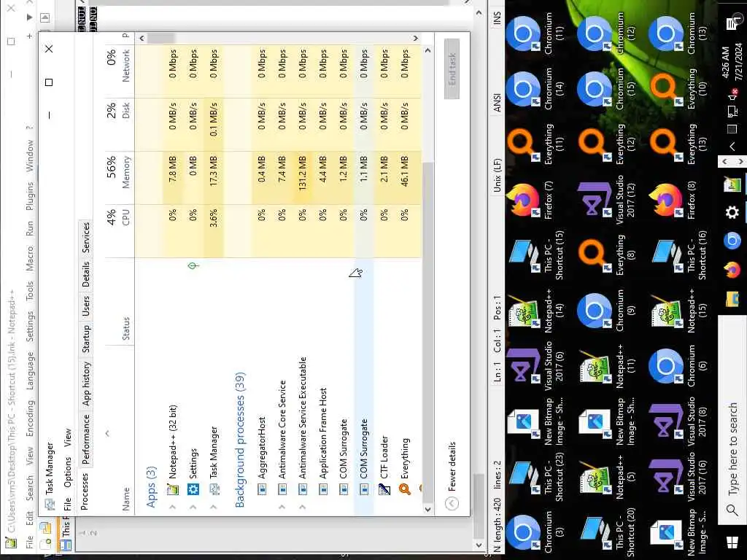Select Visual Studio 2017 (6) desktop icon
The image size is (747, 560).
(x=534, y=366)
